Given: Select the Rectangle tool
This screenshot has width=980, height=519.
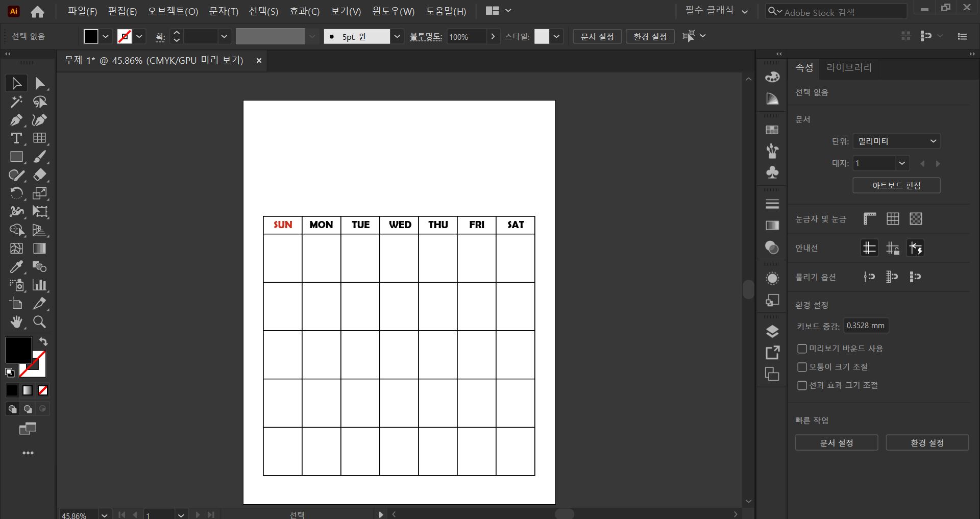Looking at the screenshot, I should [16, 157].
